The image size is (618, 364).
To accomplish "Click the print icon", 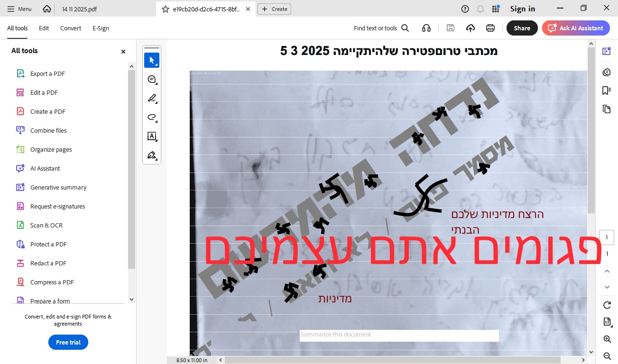I will (490, 28).
